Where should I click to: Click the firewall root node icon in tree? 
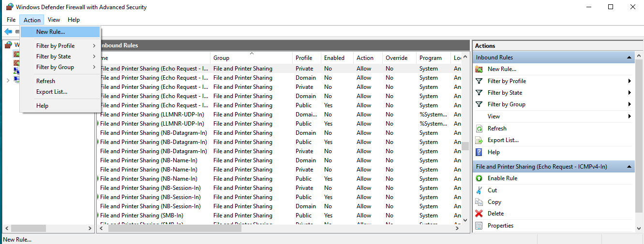8,45
